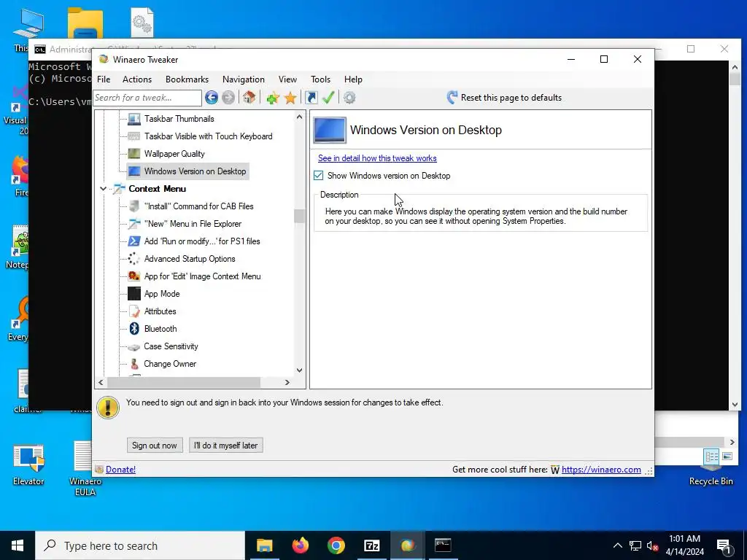Click the grayed Forward navigation arrow
The width and height of the screenshot is (747, 560).
[228, 98]
